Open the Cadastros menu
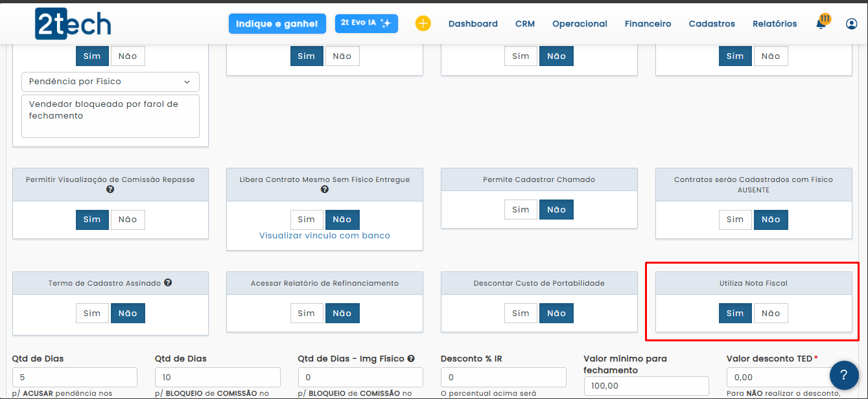This screenshot has width=868, height=399. 711,24
